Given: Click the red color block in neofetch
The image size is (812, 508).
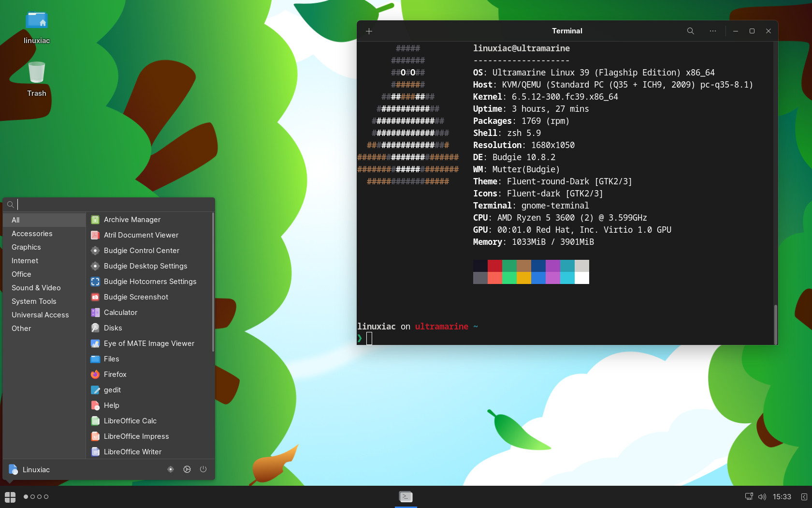Looking at the screenshot, I should [495, 266].
